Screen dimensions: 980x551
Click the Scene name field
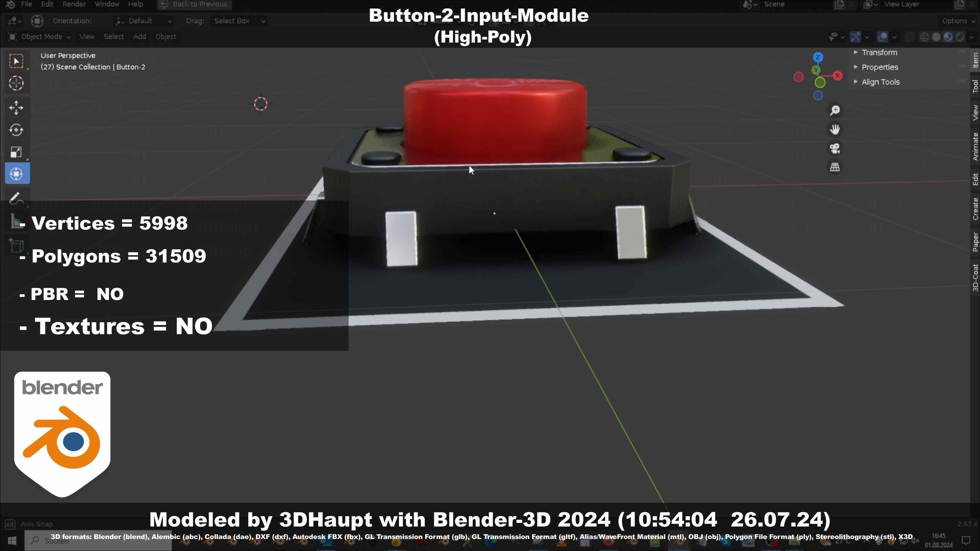(x=796, y=4)
